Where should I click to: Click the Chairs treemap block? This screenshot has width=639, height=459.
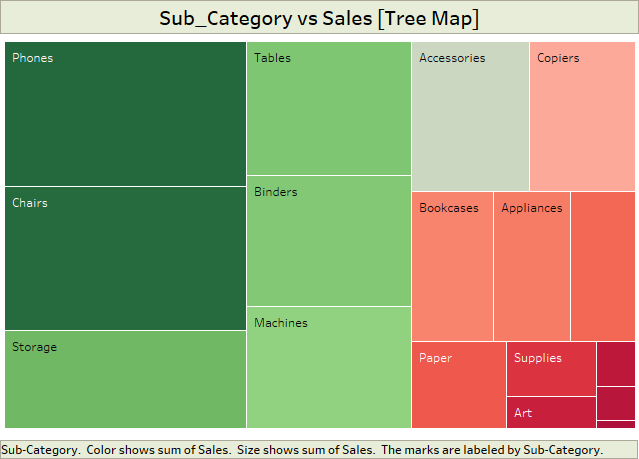pos(125,258)
